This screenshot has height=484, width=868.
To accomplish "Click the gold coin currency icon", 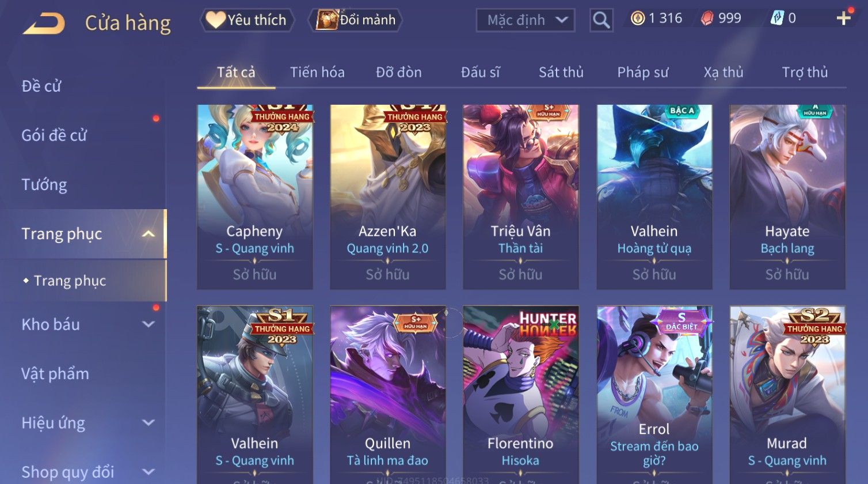I will coord(638,18).
